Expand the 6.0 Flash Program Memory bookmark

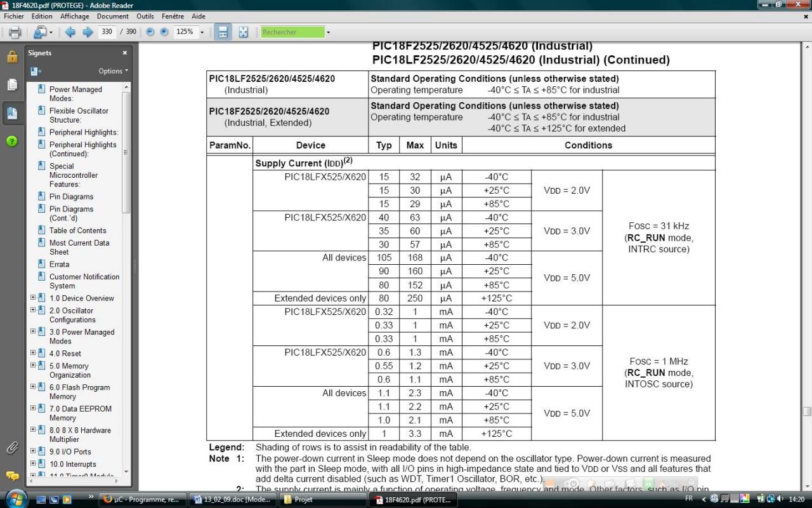pyautogui.click(x=33, y=387)
